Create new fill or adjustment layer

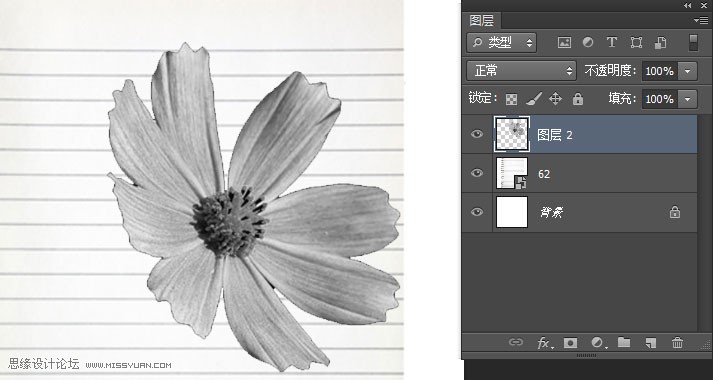click(x=598, y=343)
